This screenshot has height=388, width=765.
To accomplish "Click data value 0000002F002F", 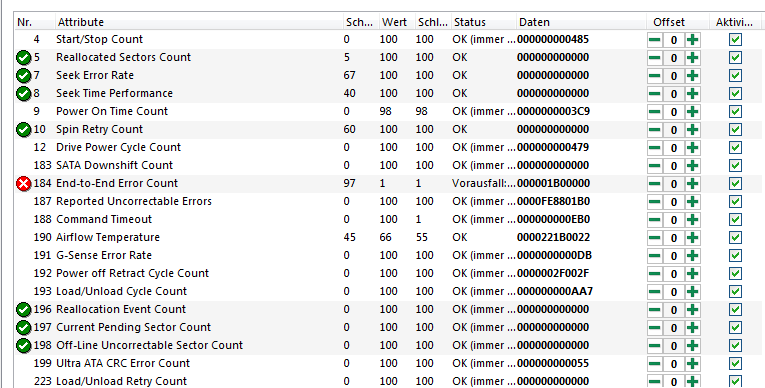I will tap(553, 274).
